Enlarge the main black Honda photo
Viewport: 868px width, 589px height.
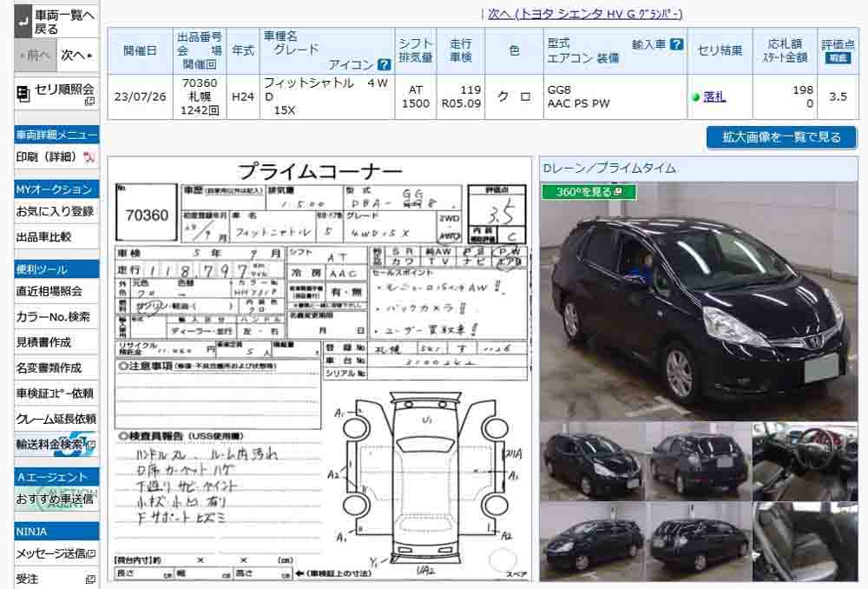coord(699,301)
